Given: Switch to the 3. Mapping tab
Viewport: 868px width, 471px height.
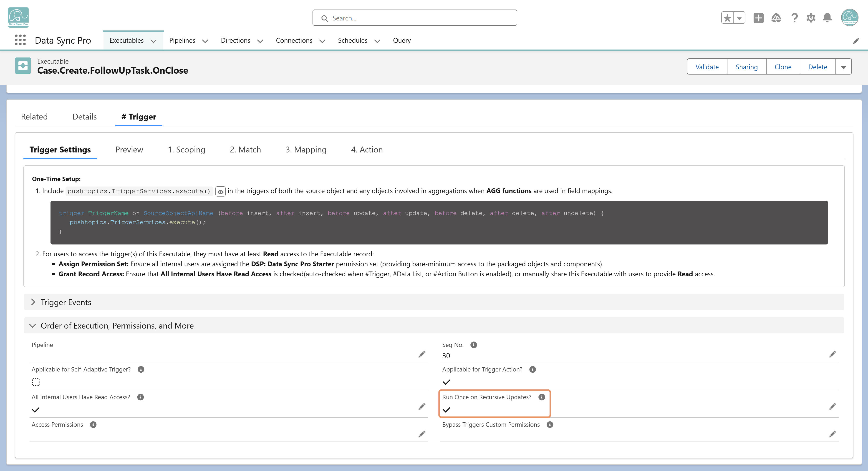Looking at the screenshot, I should pyautogui.click(x=306, y=150).
